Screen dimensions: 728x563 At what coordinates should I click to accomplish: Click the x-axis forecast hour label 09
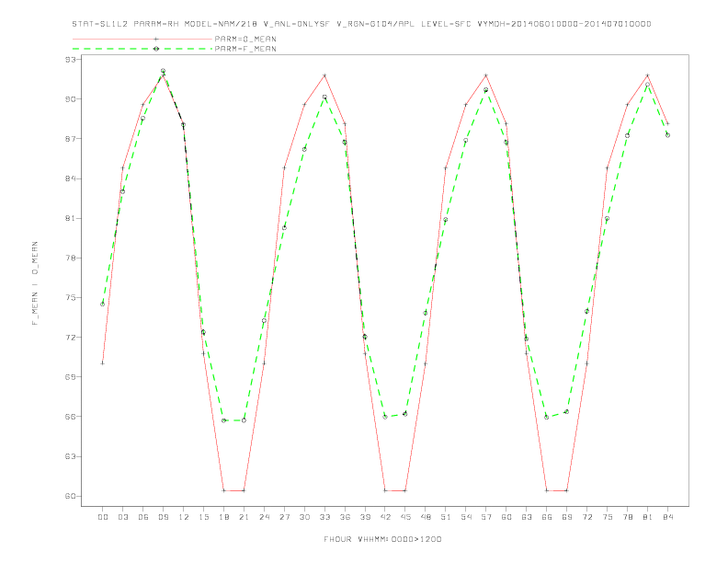pos(163,517)
